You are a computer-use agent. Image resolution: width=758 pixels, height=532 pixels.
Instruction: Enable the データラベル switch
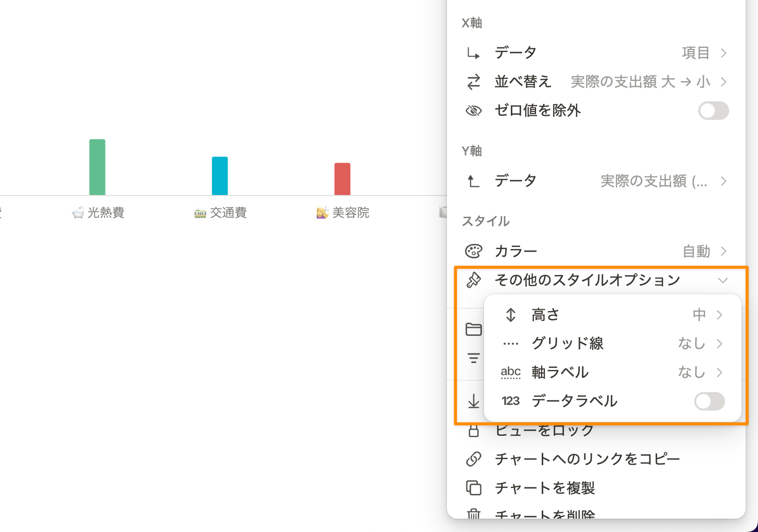point(709,401)
